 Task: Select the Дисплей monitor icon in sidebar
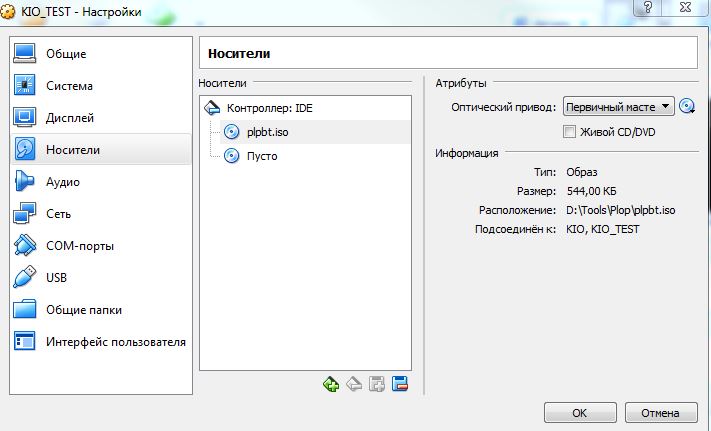click(x=25, y=118)
